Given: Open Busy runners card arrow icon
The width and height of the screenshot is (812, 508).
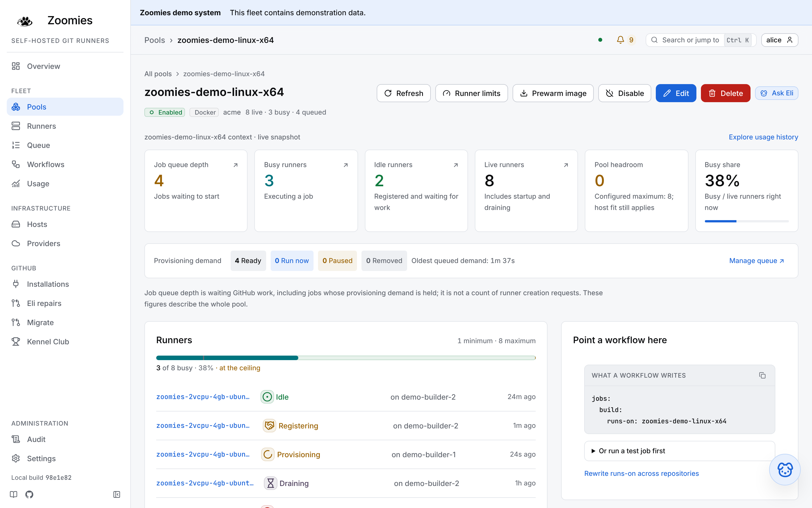Looking at the screenshot, I should point(346,165).
